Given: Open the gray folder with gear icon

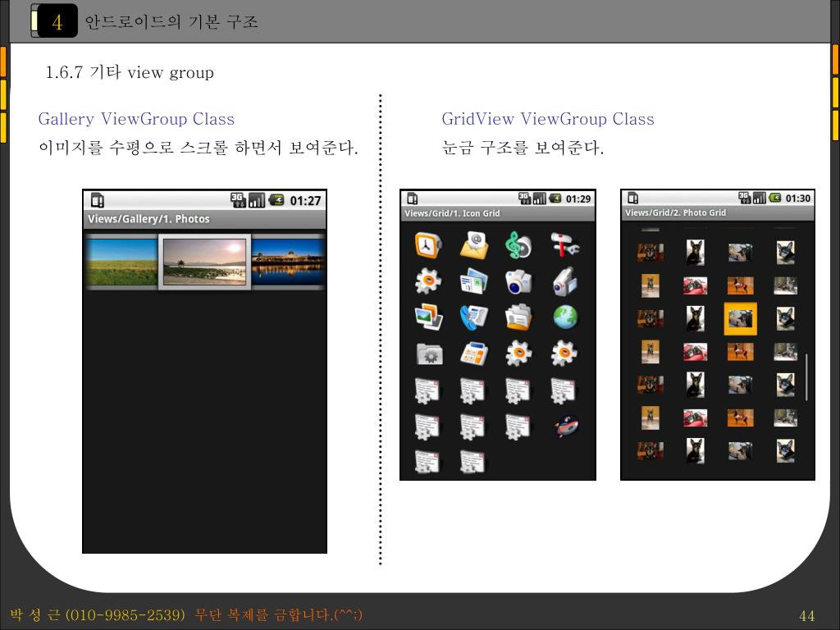Looking at the screenshot, I should (429, 354).
